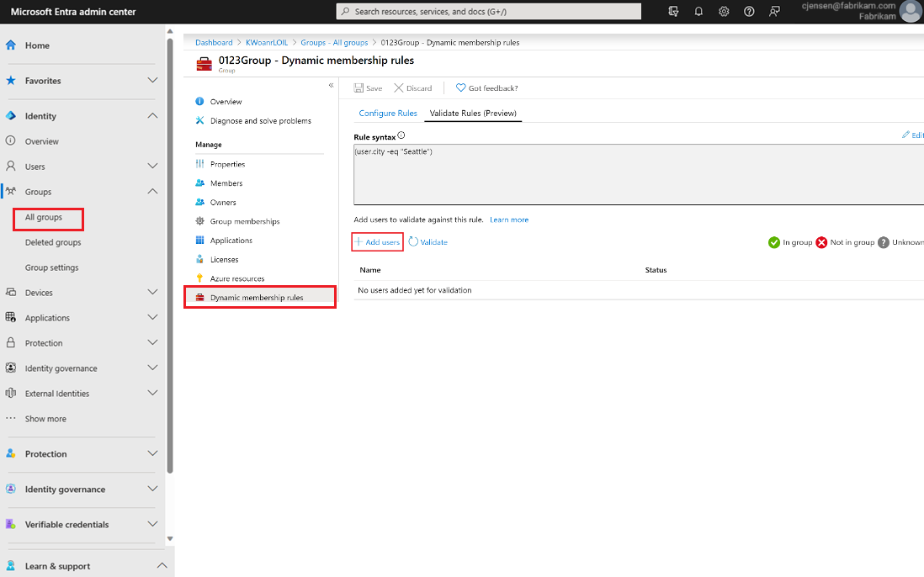Go to KWoanrLOIL breadcrumb
Viewport: 924px width, 577px height.
pyautogui.click(x=267, y=42)
